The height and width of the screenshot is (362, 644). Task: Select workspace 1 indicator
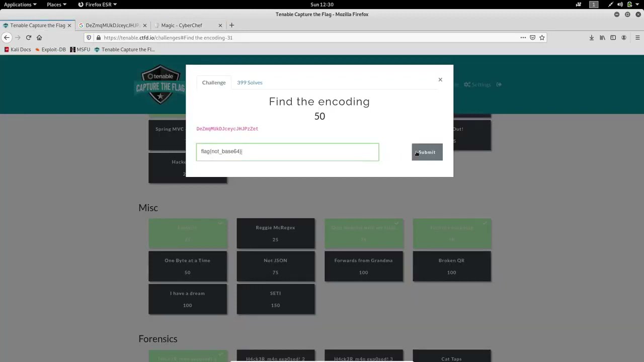(x=594, y=5)
